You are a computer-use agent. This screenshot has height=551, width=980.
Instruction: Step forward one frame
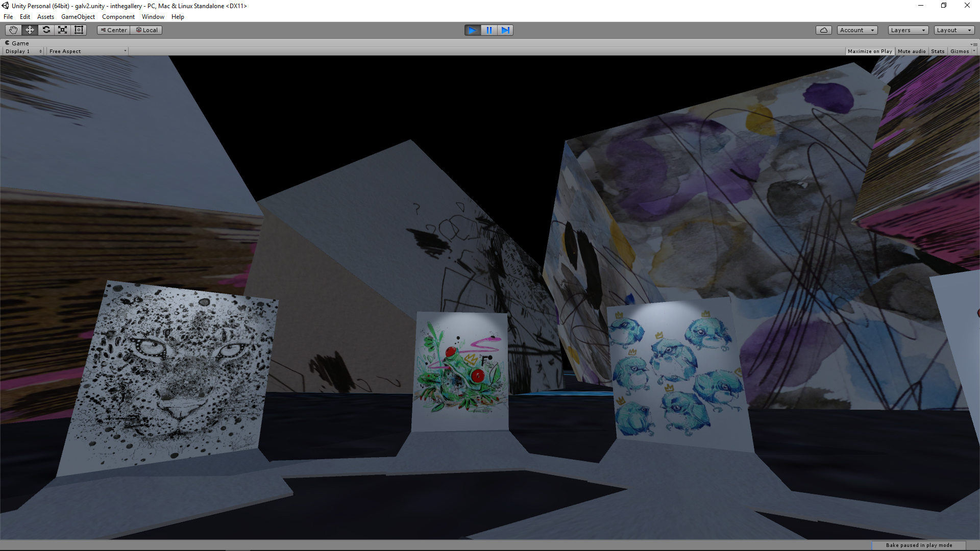click(505, 30)
